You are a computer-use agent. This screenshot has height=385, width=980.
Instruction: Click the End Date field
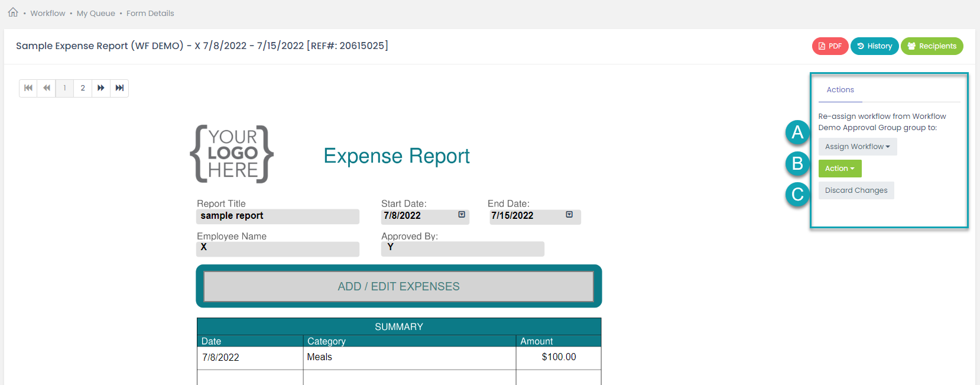(536, 216)
